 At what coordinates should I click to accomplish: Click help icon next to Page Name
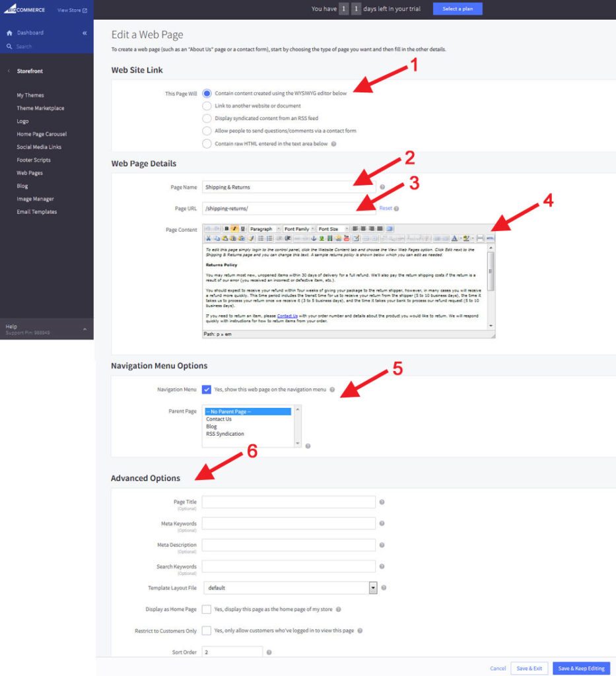tap(382, 187)
